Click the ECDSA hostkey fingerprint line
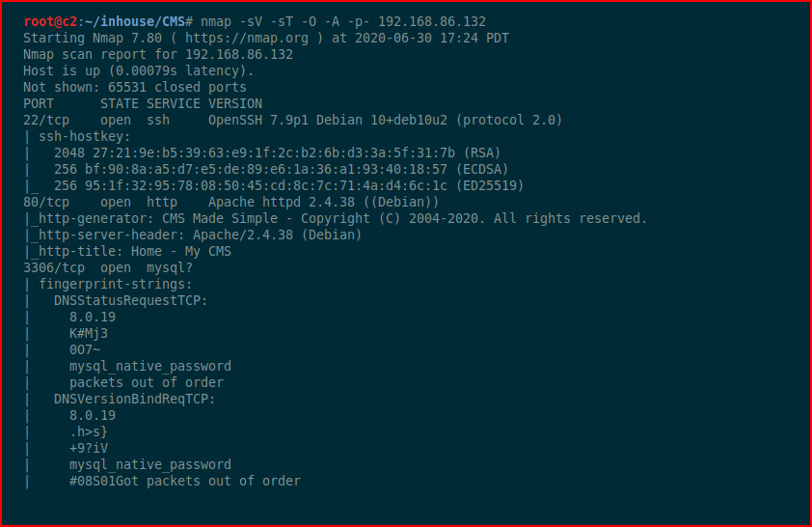This screenshot has width=812, height=527. tap(282, 170)
